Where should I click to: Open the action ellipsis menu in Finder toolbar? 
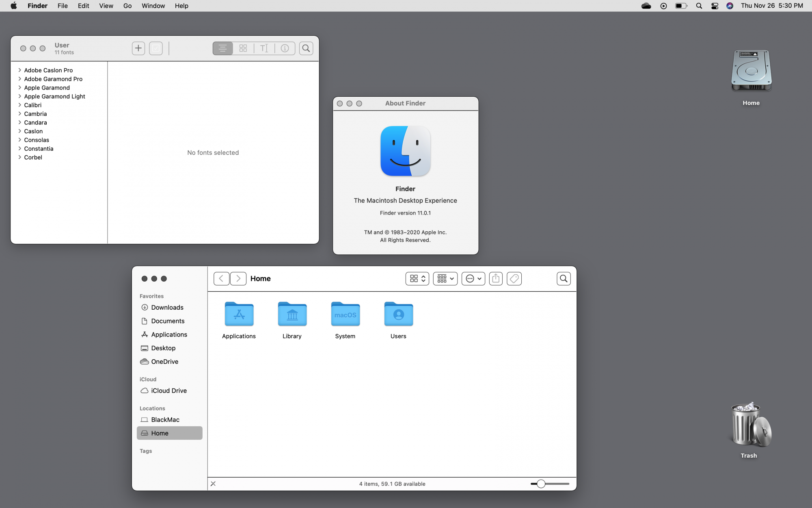(x=473, y=278)
